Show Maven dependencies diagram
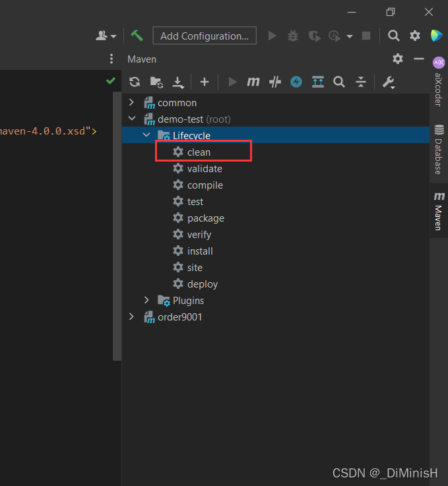This screenshot has width=448, height=486. 318,82
